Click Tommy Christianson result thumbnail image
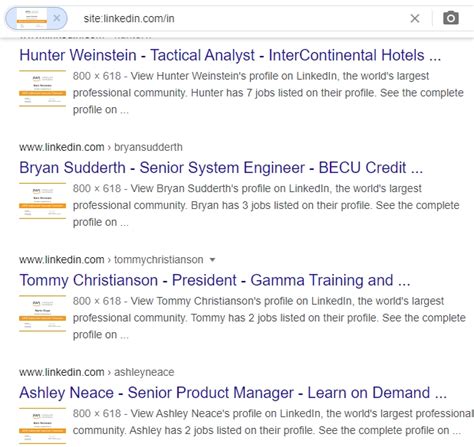This screenshot has height=447, width=474. click(x=42, y=313)
